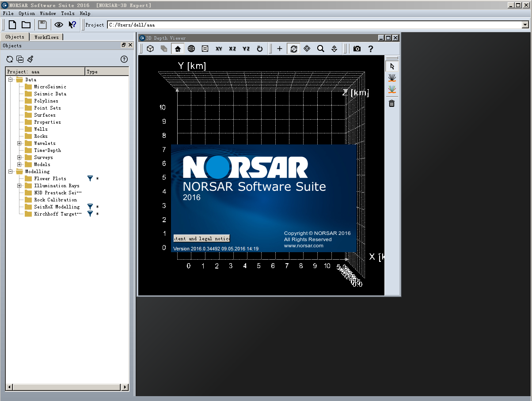Click the rotate view arrow icon after YZ
The image size is (532, 401).
[x=260, y=49]
